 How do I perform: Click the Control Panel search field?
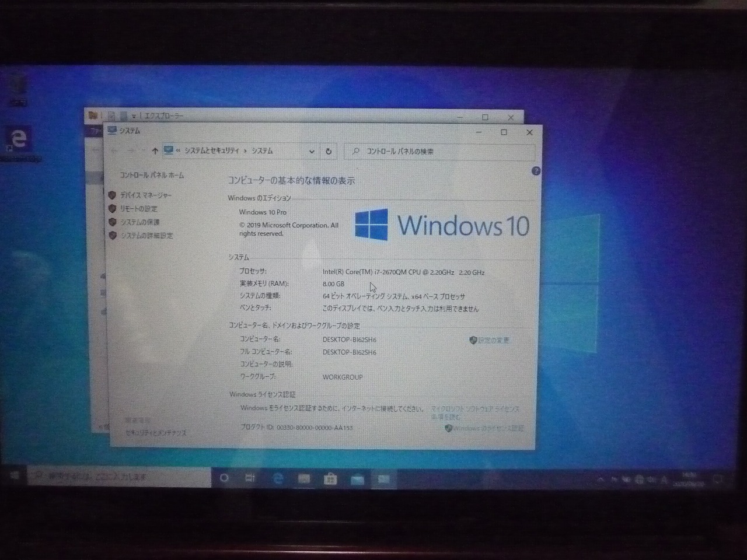click(x=439, y=151)
